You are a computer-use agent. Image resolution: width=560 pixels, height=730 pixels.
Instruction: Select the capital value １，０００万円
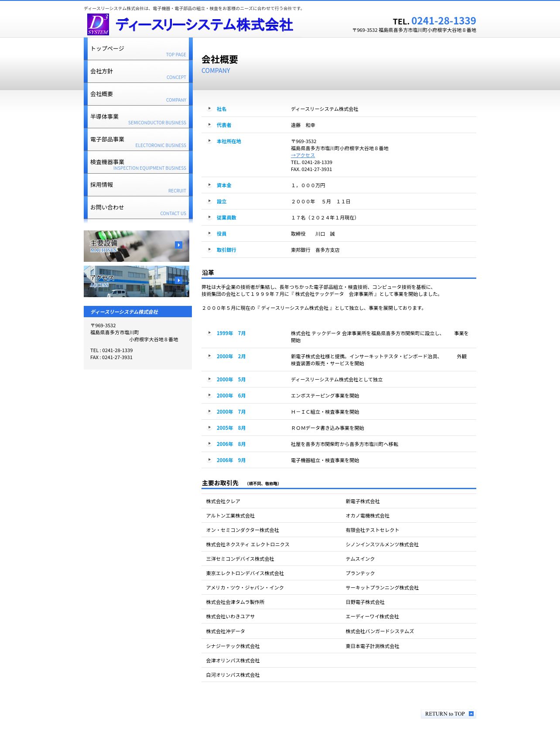(x=308, y=185)
